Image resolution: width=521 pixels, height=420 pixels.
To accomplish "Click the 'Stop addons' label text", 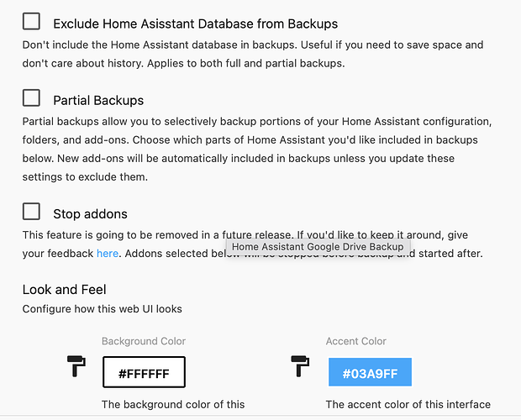I will tap(90, 213).
